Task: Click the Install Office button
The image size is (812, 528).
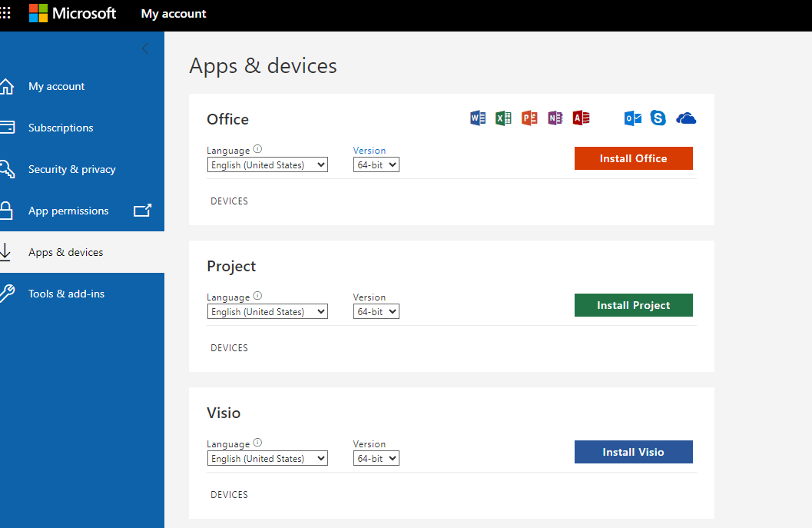Action: click(633, 158)
